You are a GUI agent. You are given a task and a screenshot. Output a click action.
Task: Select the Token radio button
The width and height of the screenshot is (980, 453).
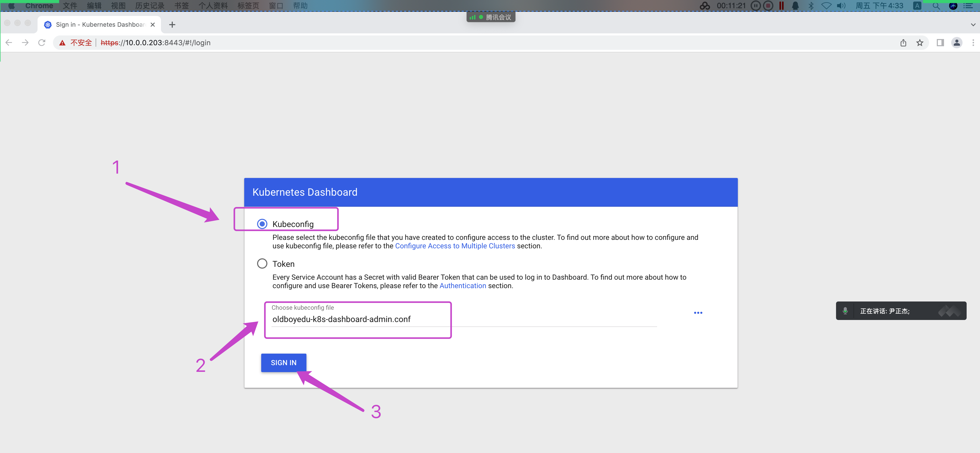(x=262, y=264)
